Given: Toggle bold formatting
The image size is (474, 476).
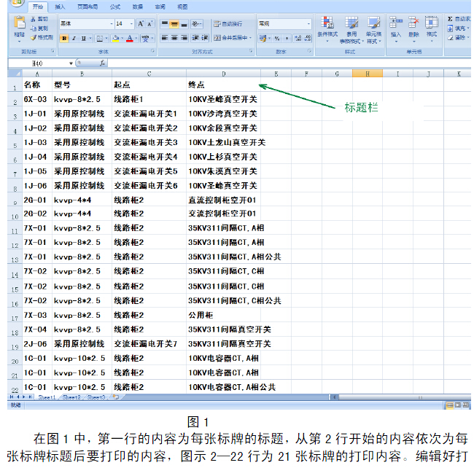Looking at the screenshot, I should click(x=64, y=38).
